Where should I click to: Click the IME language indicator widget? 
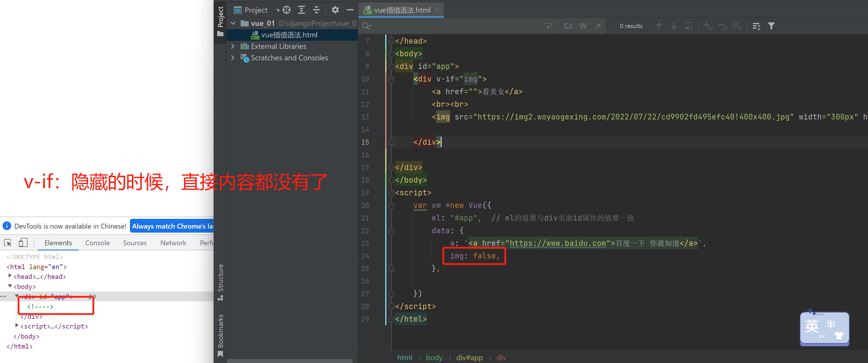click(824, 329)
